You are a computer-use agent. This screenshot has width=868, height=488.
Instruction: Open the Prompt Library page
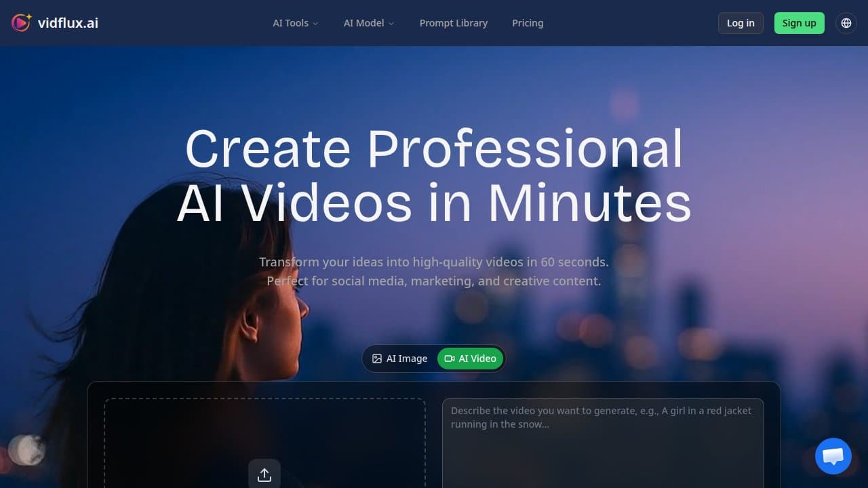pyautogui.click(x=454, y=23)
